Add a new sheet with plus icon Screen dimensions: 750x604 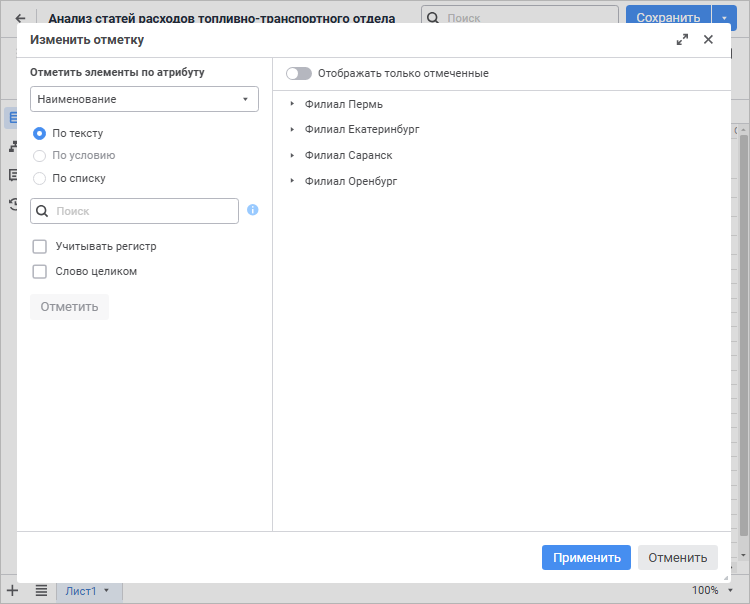tap(12, 591)
